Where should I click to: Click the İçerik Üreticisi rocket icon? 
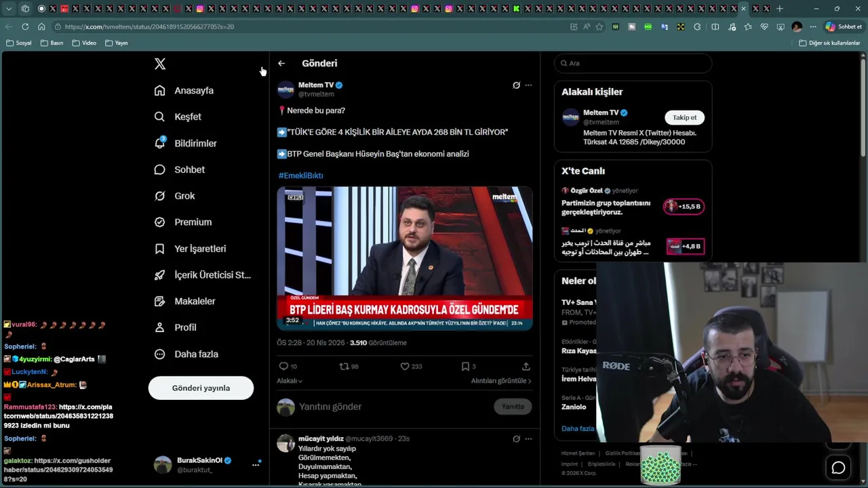click(160, 274)
